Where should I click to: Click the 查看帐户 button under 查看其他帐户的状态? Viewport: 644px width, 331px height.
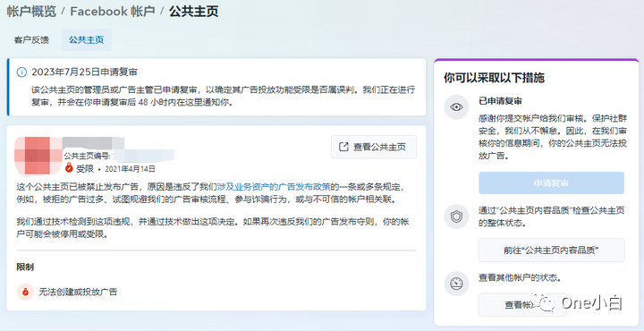(522, 305)
